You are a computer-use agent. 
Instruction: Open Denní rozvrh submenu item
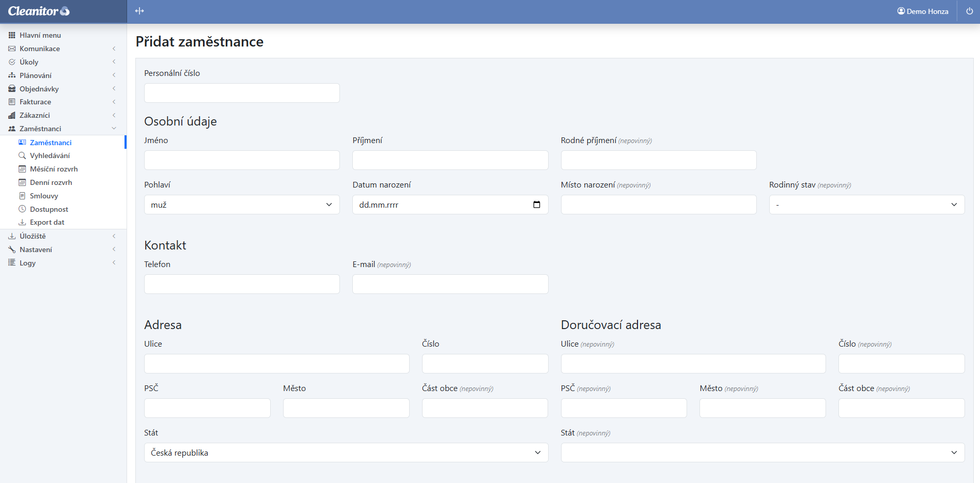point(51,182)
